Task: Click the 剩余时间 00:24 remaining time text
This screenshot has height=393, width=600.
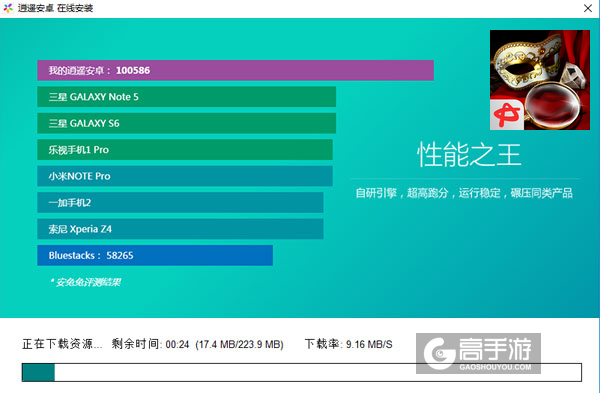Action: coord(150,344)
